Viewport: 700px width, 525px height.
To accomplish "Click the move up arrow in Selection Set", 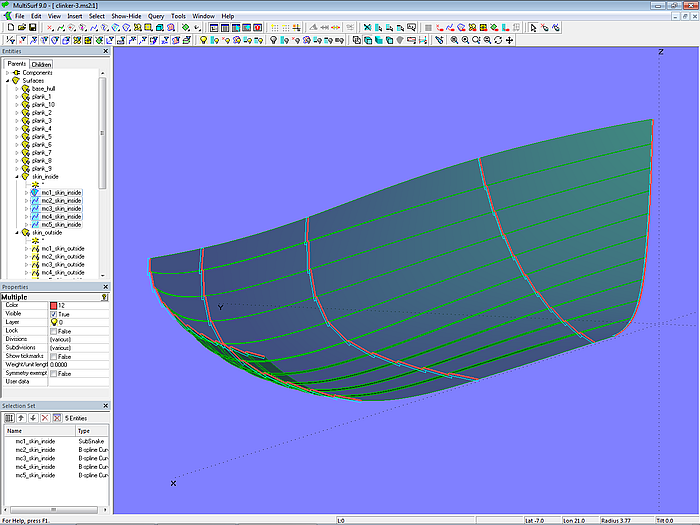I will 20,417.
